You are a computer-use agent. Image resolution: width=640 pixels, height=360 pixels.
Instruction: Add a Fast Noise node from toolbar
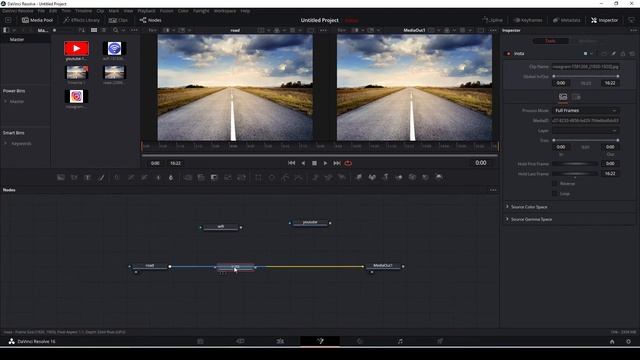(74, 178)
